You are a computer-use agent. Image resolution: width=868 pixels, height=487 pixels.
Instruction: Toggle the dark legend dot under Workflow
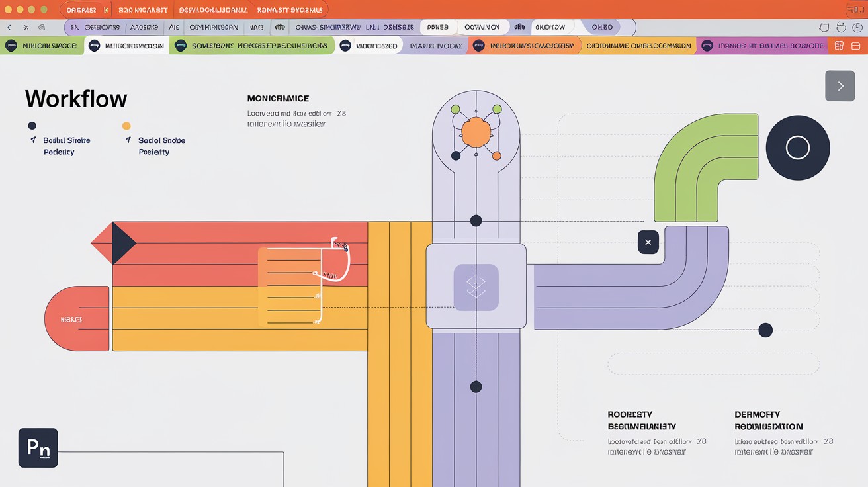32,126
